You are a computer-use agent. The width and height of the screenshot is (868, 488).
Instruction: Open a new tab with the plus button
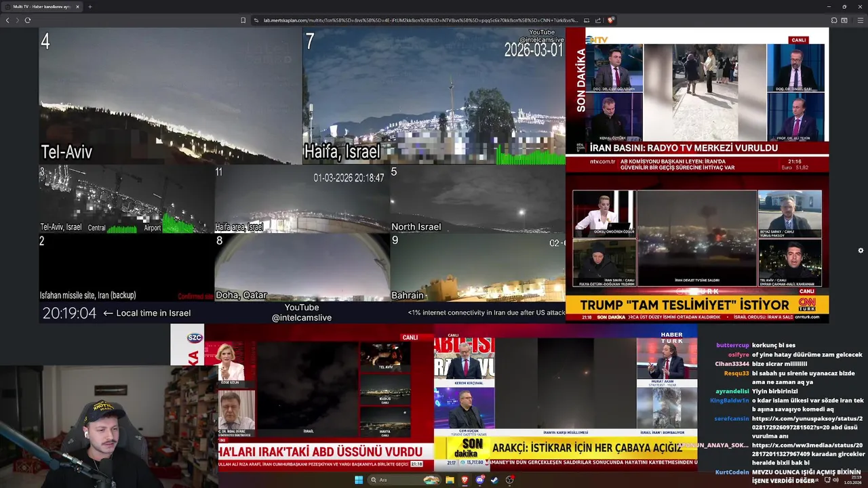90,7
